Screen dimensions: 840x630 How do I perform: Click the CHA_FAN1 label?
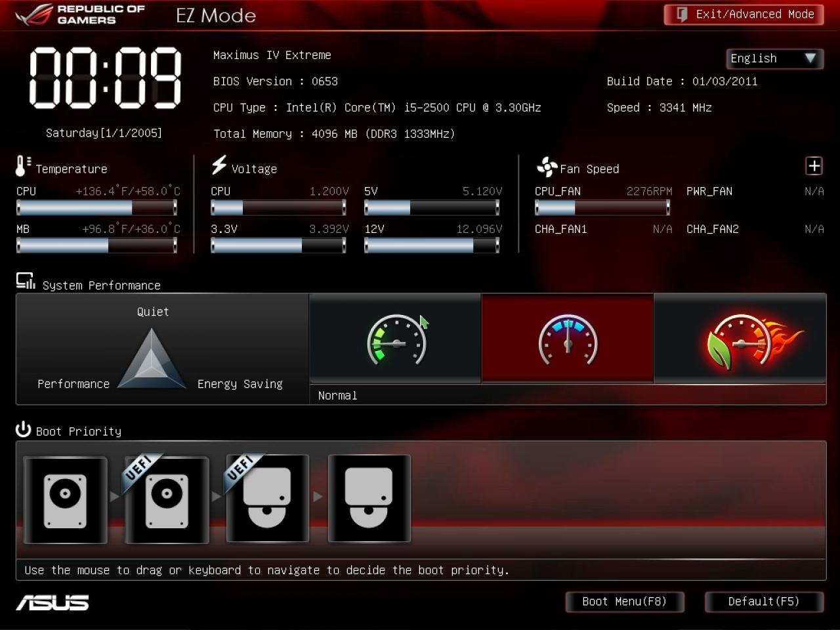click(x=561, y=230)
